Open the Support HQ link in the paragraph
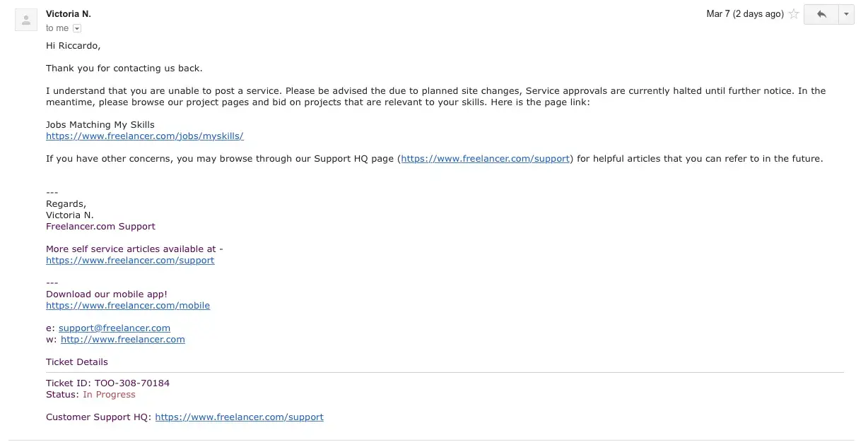 click(x=485, y=159)
